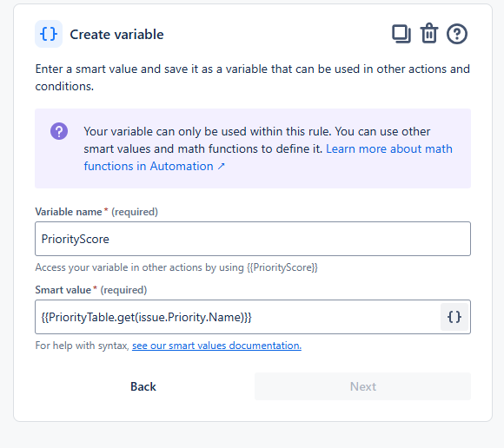Duplicate this component with the copy icon
This screenshot has height=448, width=504.
click(401, 34)
